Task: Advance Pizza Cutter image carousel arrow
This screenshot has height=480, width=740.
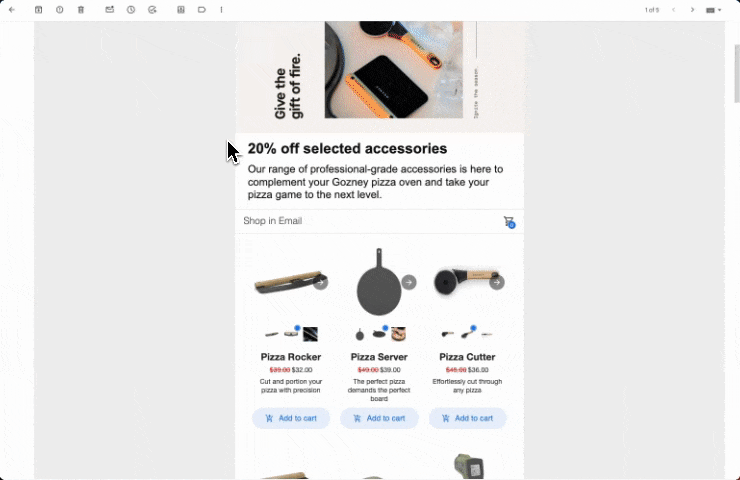Action: point(496,282)
